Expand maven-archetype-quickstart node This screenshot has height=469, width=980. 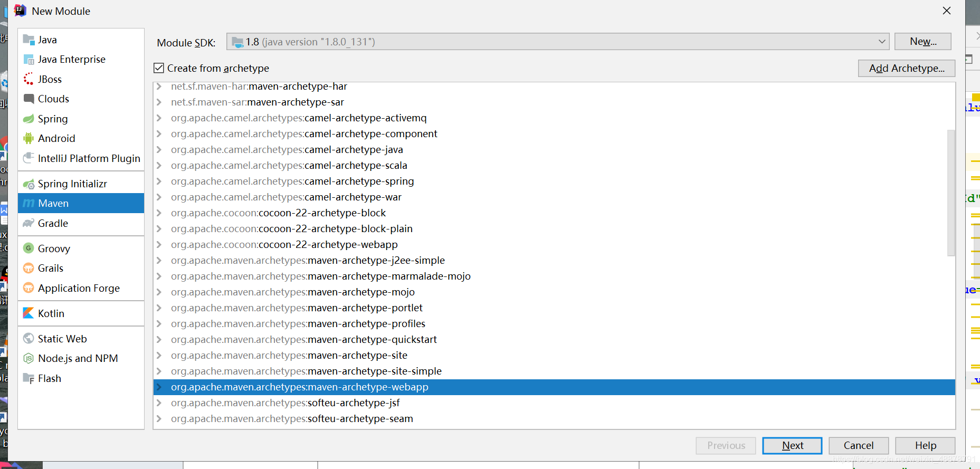click(159, 340)
